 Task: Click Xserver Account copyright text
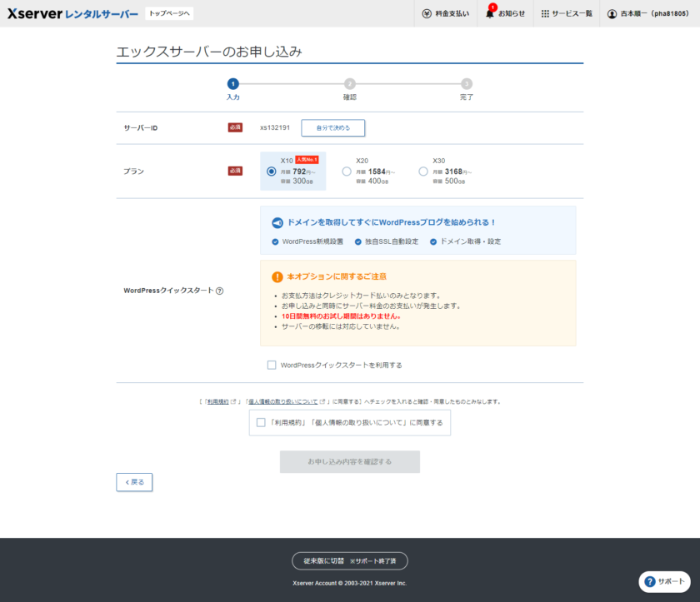350,584
